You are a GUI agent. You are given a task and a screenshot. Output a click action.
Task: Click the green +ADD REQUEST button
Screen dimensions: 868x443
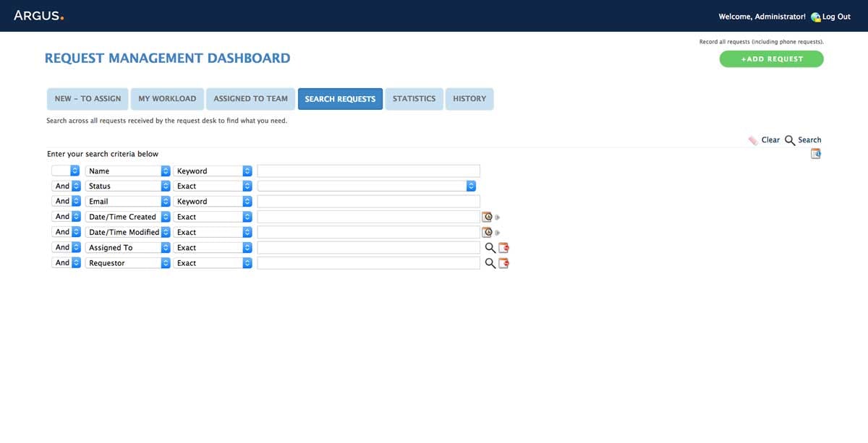[771, 59]
